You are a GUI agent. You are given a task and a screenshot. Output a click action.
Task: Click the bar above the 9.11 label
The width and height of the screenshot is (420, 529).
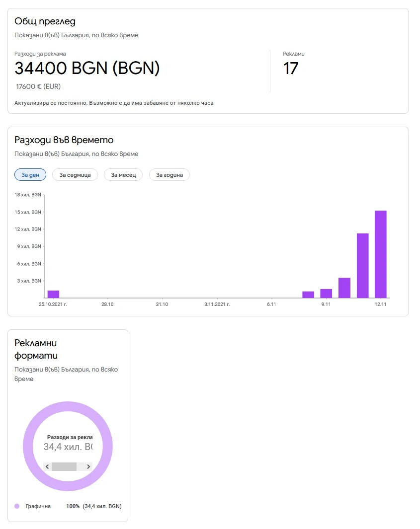(326, 294)
